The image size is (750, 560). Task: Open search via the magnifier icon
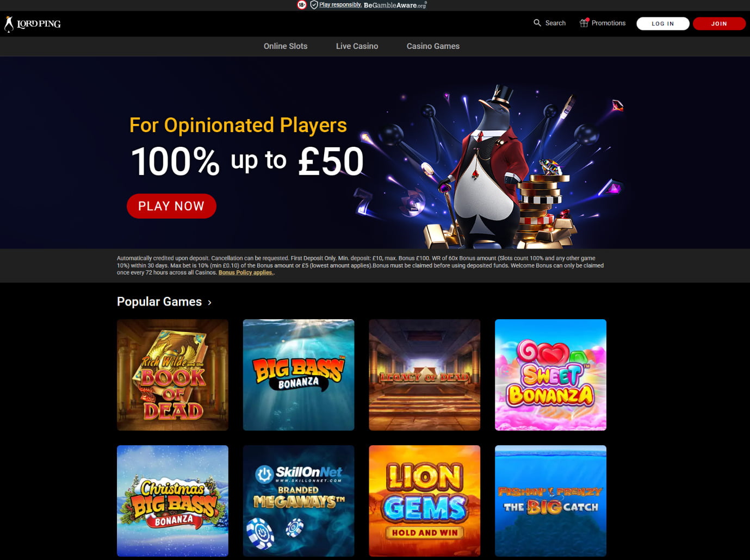pyautogui.click(x=537, y=23)
